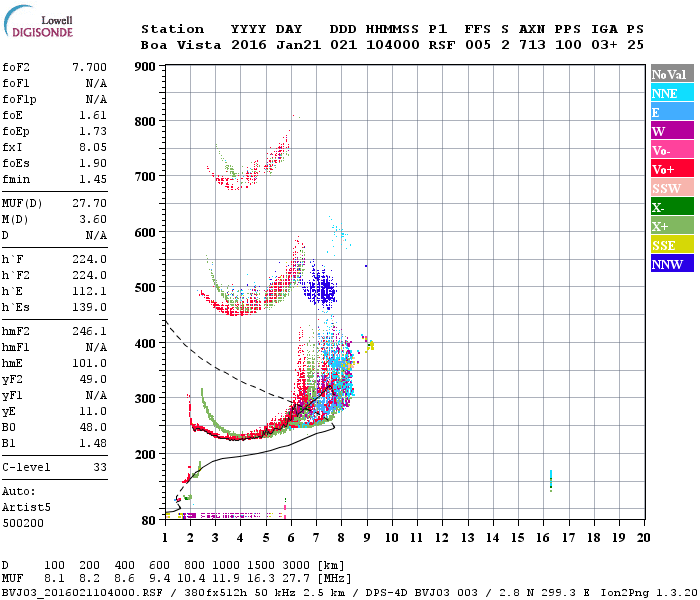Click the foE value 1.61
This screenshot has height=600, width=700.
(93, 115)
